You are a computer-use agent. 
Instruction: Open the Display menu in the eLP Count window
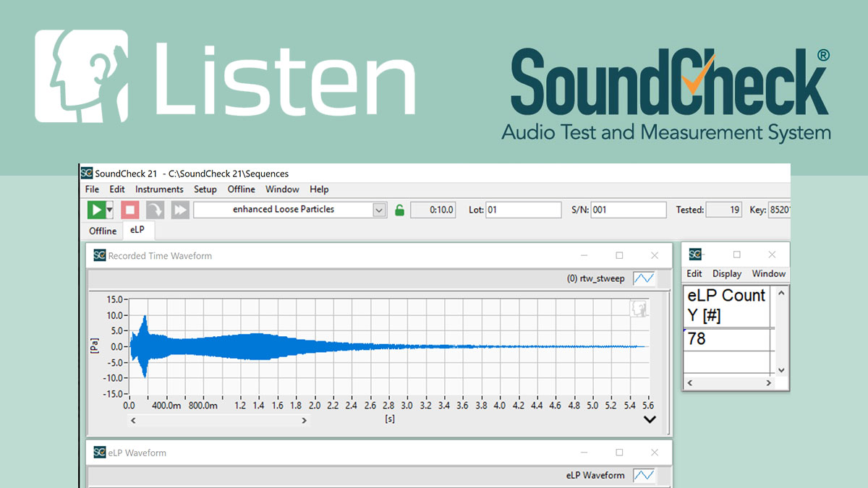coord(726,273)
